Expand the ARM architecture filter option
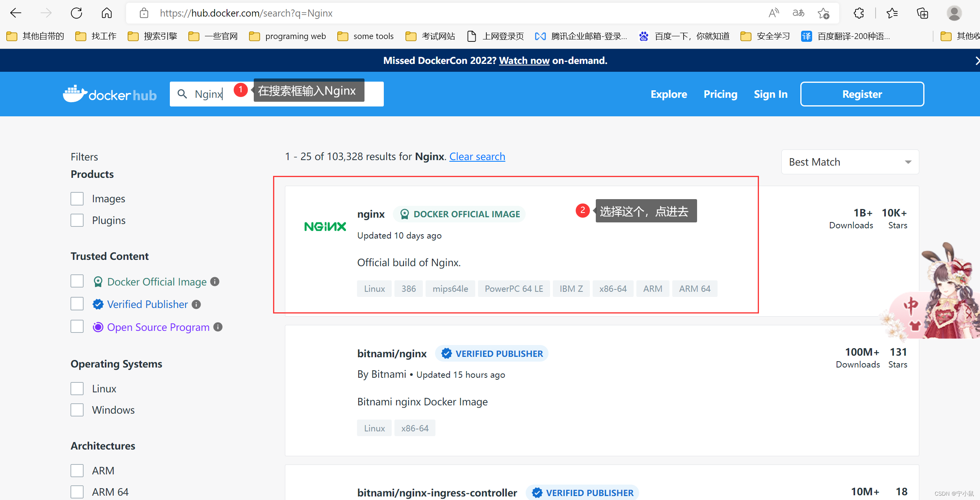 click(x=77, y=471)
